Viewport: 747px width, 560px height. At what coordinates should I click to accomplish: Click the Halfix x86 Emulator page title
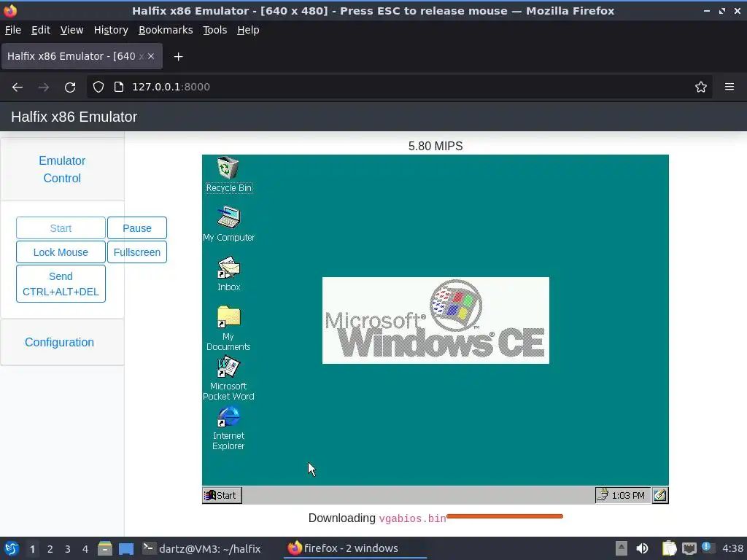pyautogui.click(x=74, y=117)
